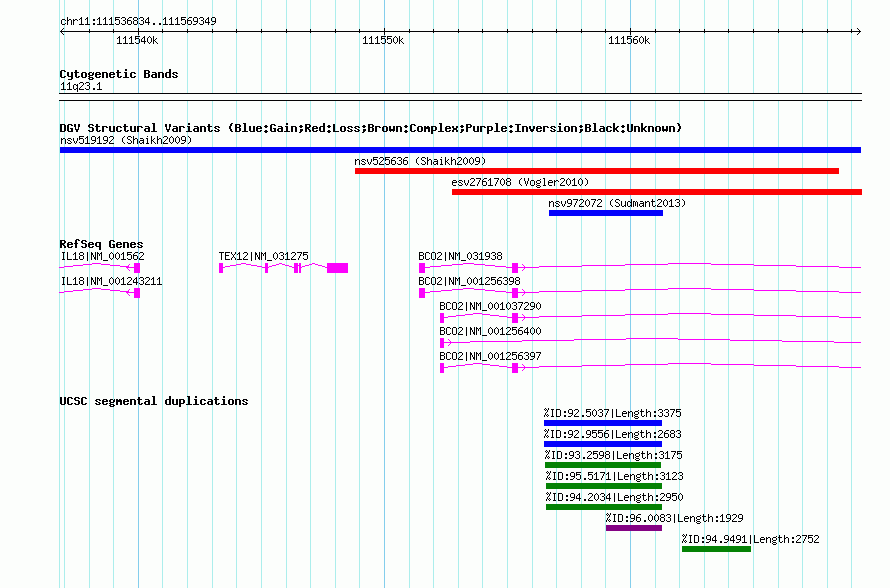
Task: Click the TEX12|NM_031275 gene label
Action: 263,257
